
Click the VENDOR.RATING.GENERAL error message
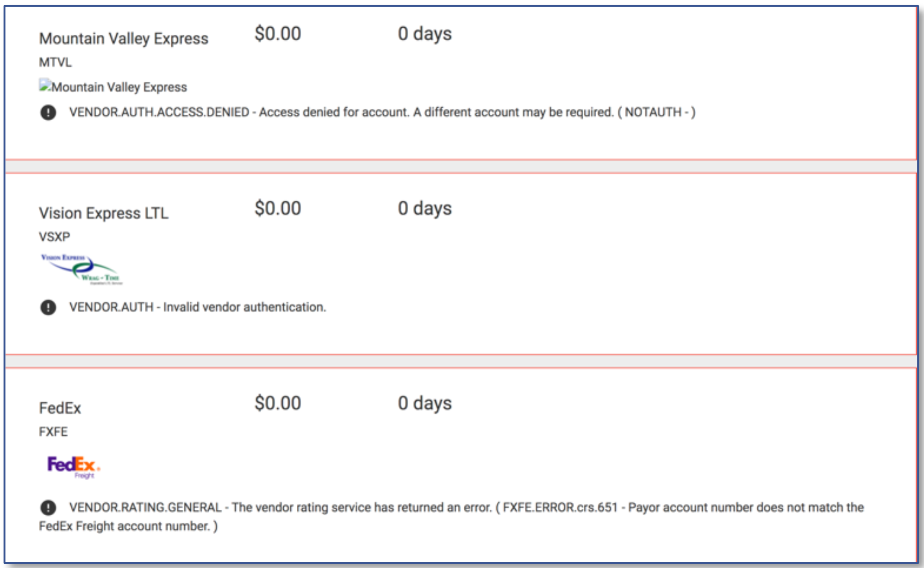pyautogui.click(x=451, y=517)
